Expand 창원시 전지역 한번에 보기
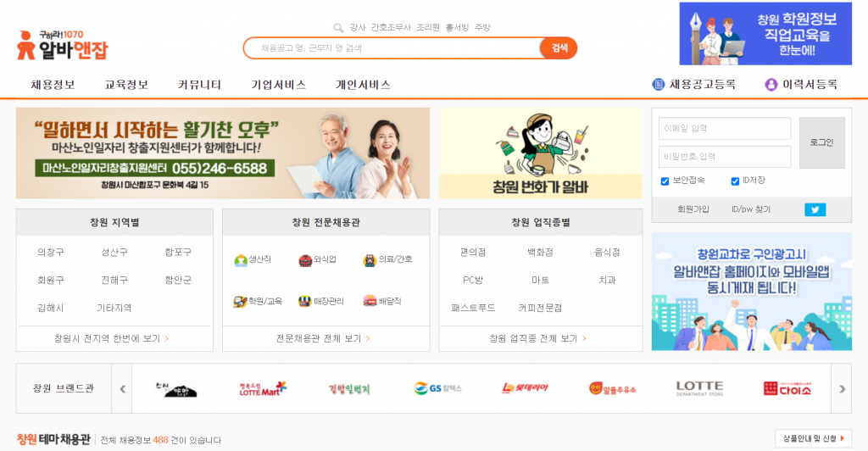This screenshot has width=868, height=451. (111, 338)
